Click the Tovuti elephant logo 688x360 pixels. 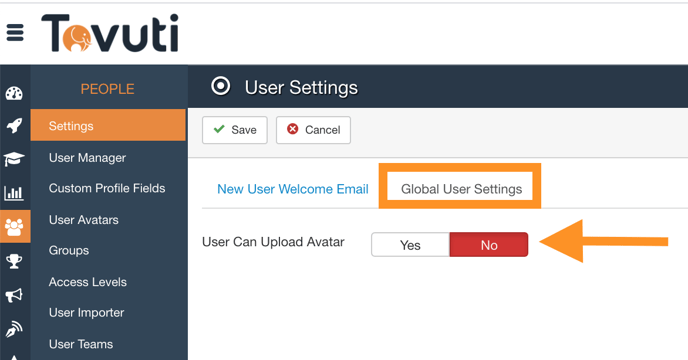pyautogui.click(x=110, y=33)
